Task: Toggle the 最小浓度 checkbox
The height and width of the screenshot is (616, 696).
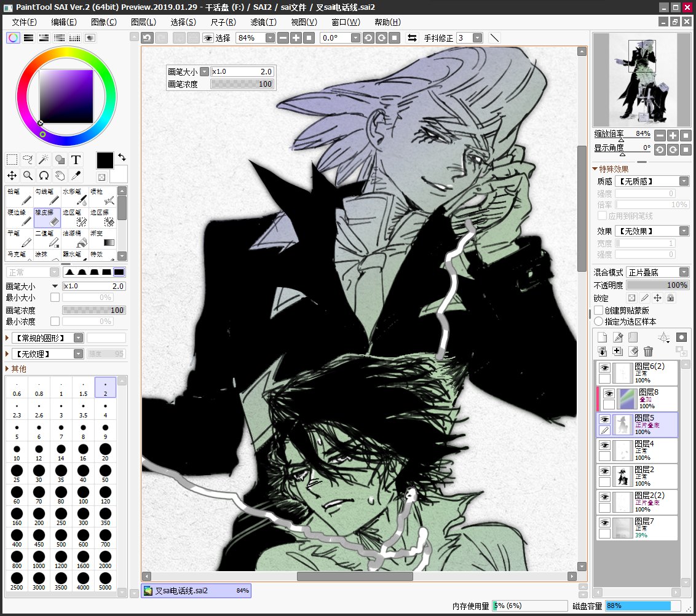Action: [x=55, y=322]
